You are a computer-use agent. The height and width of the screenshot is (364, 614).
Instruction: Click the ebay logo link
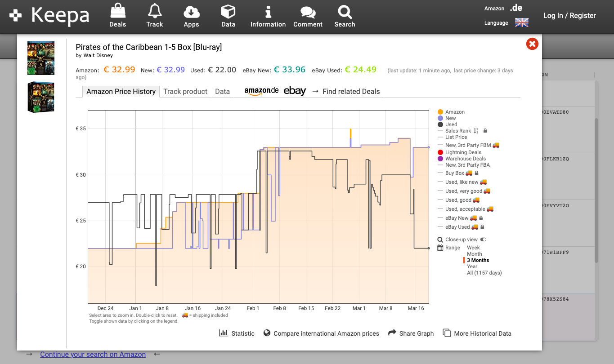point(295,91)
